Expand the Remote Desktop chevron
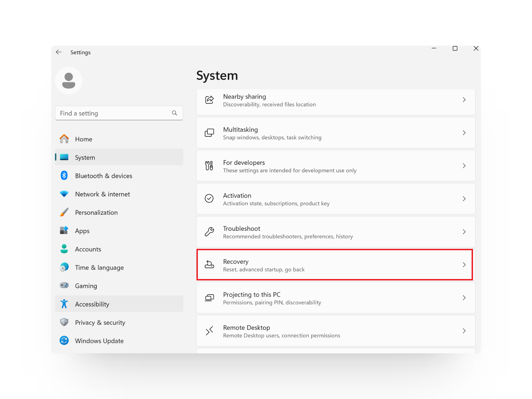This screenshot has height=399, width=532. 464,331
